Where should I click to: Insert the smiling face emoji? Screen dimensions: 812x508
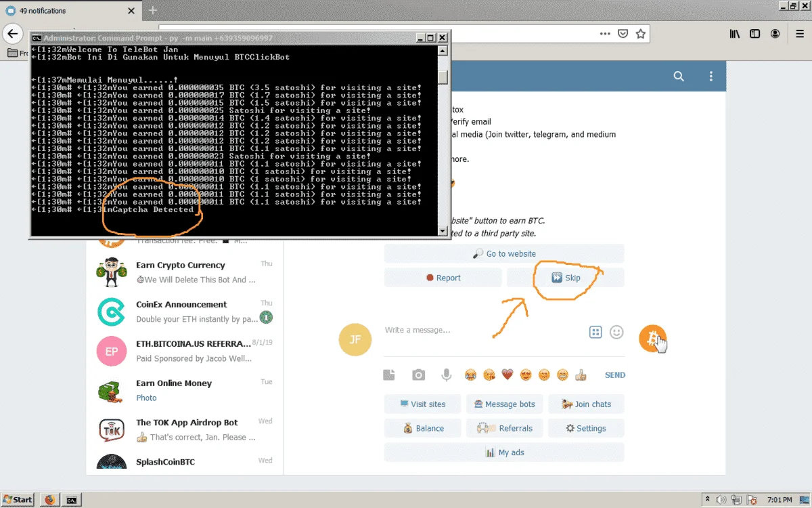pyautogui.click(x=544, y=375)
